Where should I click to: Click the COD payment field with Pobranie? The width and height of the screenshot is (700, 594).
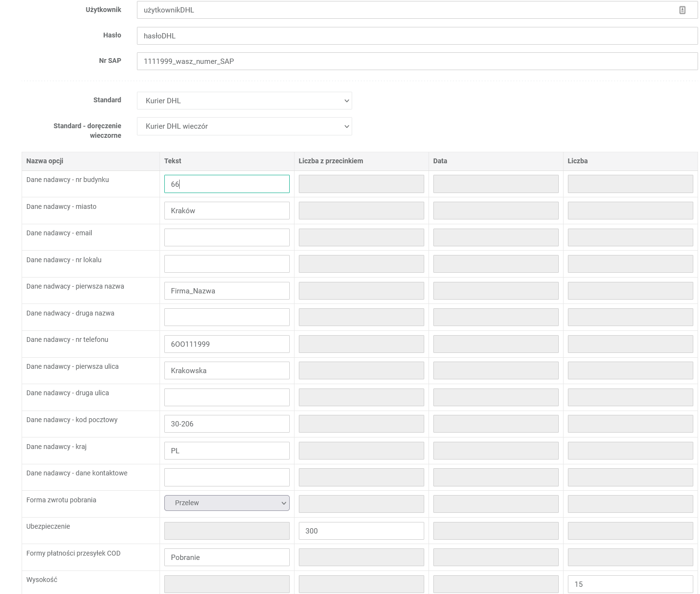coord(227,558)
